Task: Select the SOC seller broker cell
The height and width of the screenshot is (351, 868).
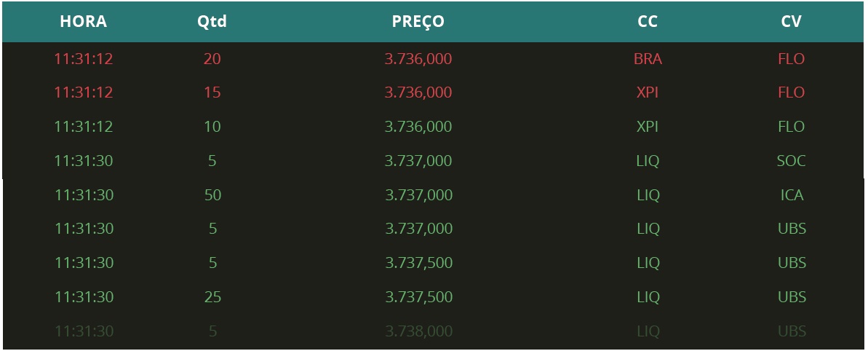Action: point(791,161)
